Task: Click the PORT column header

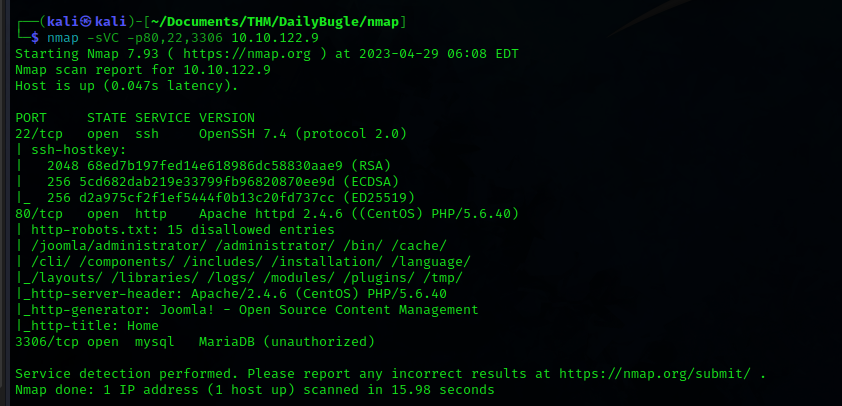Action: tap(31, 117)
